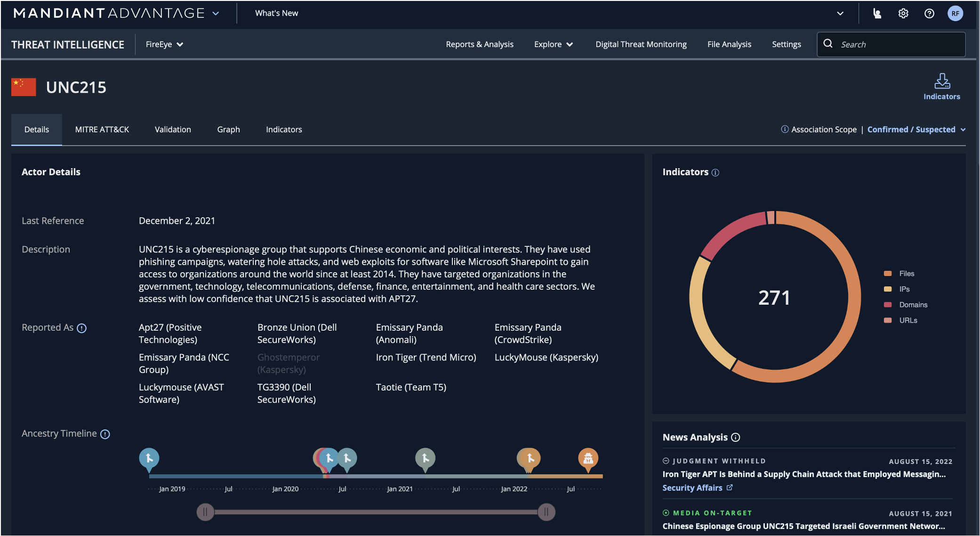Select the Details tab
The image size is (980, 536).
37,130
